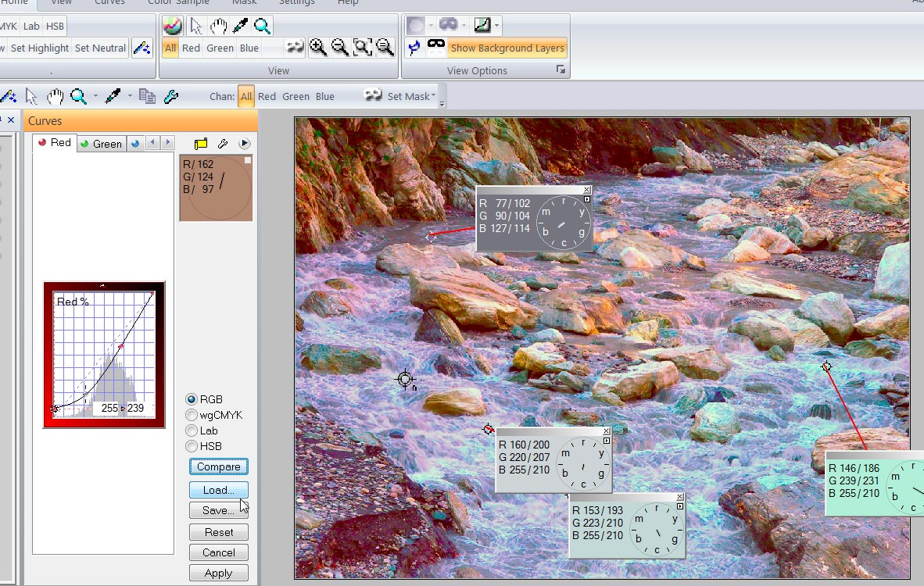Screen dimensions: 924x586
Task: Click the copy documents icon in the Chan toolbar
Action: pos(147,96)
